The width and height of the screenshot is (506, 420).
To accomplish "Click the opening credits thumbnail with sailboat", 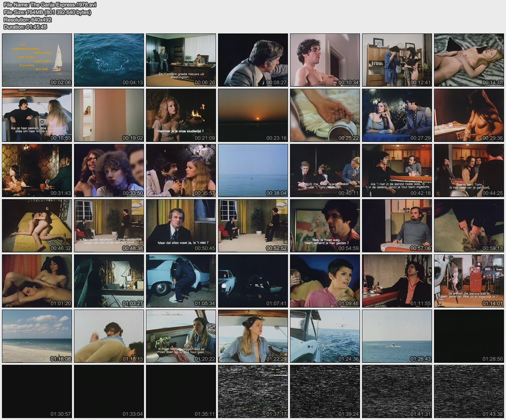I will coord(37,60).
